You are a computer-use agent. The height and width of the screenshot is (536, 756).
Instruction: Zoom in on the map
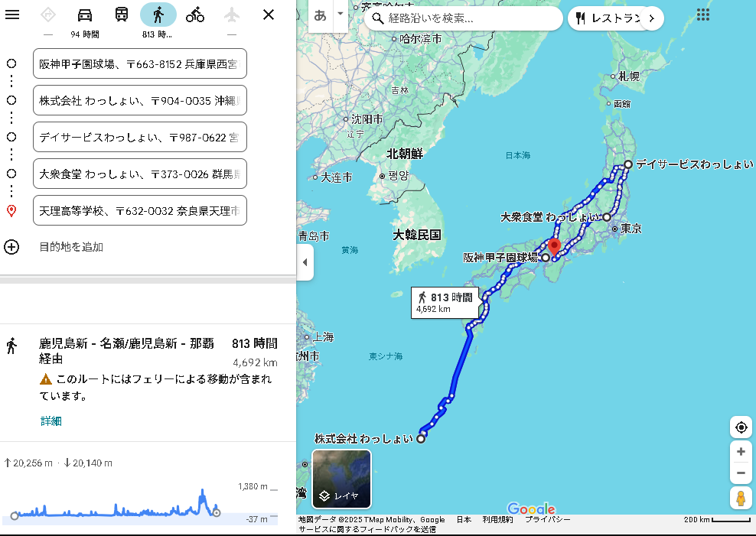tap(741, 451)
